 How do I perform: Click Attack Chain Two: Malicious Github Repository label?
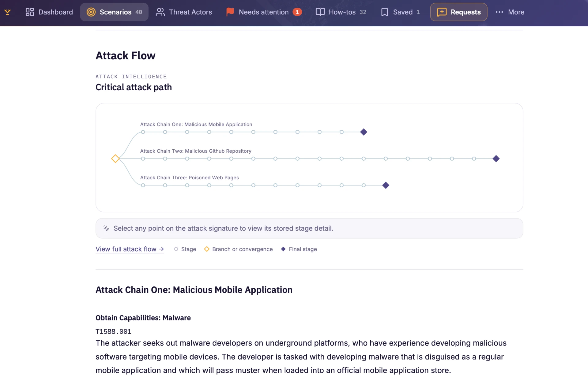[x=196, y=151]
